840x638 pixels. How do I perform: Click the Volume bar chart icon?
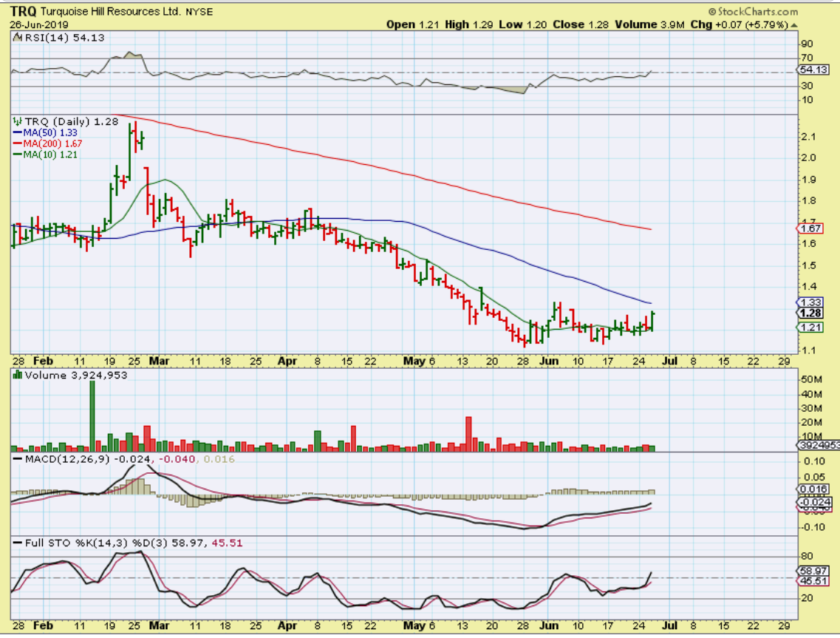17,374
